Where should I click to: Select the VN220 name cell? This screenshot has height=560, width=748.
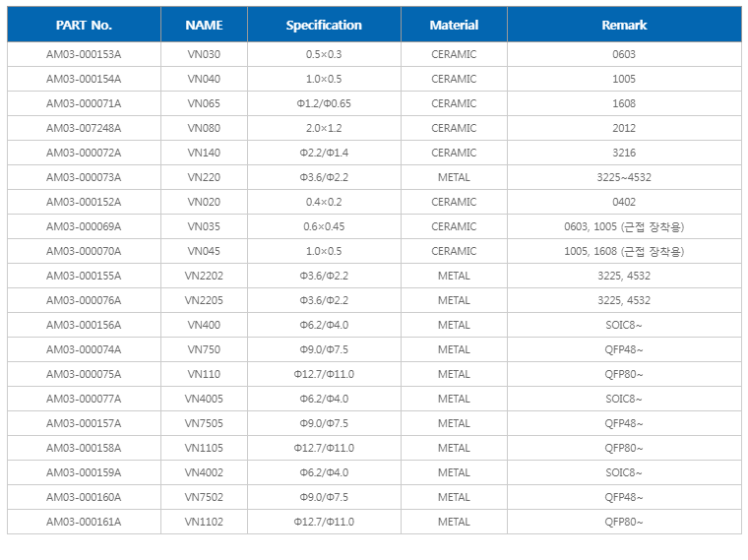click(x=204, y=177)
